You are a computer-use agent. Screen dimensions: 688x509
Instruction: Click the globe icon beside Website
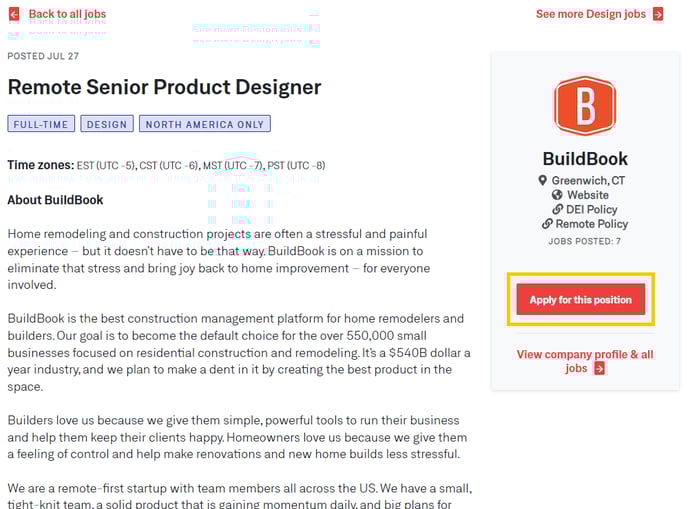pyautogui.click(x=557, y=195)
